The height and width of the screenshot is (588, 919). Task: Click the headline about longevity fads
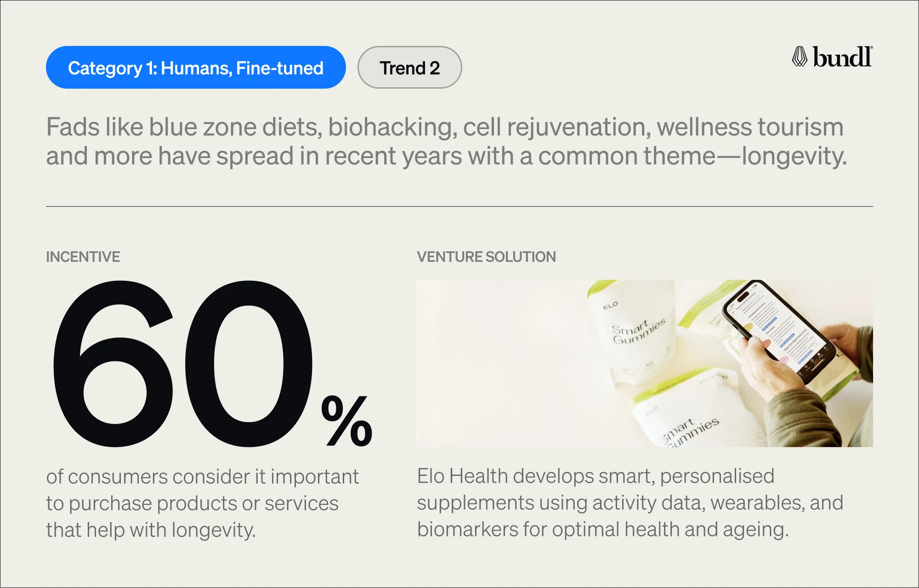(446, 141)
